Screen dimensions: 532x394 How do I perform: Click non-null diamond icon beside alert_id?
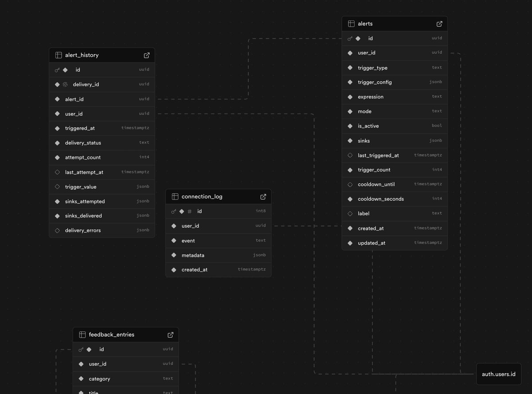coord(57,99)
